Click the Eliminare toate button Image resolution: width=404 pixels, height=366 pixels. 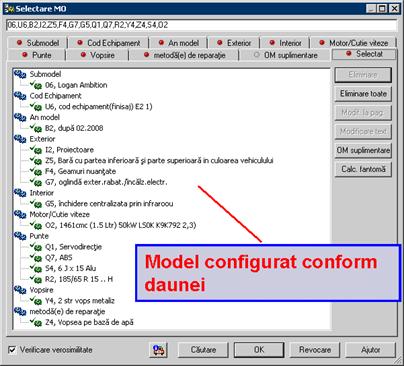tap(363, 94)
